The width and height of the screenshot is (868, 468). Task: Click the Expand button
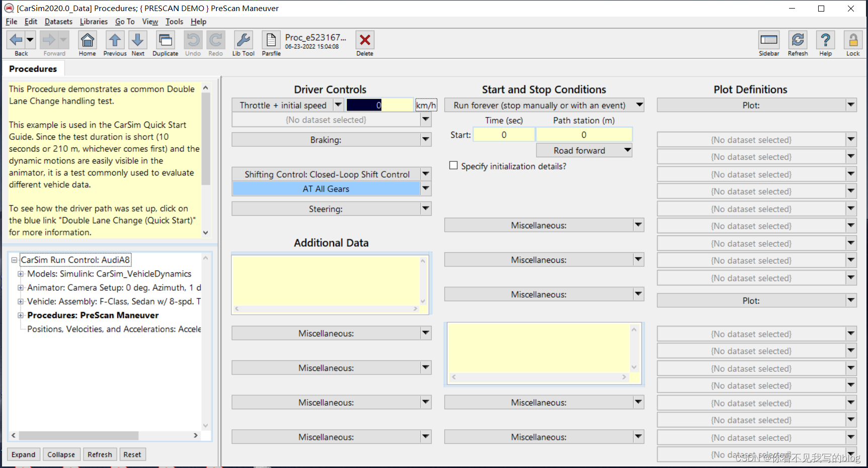[x=24, y=454]
